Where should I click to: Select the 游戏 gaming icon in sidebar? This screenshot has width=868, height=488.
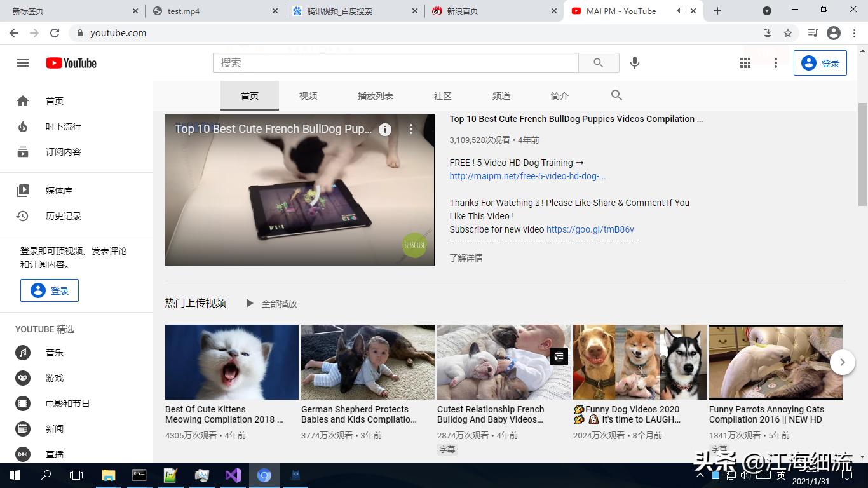[x=22, y=377]
